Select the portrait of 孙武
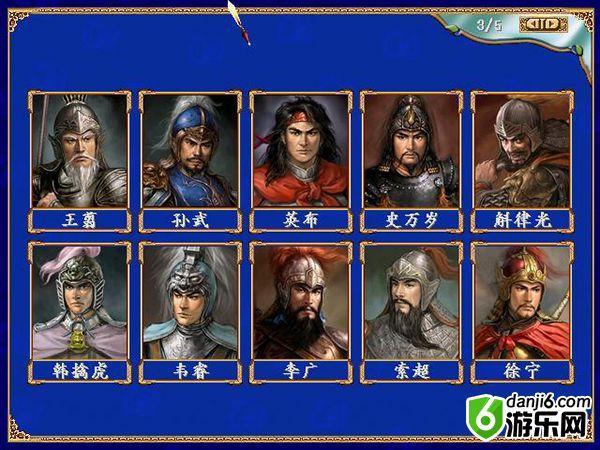600x450 pixels. click(x=190, y=150)
